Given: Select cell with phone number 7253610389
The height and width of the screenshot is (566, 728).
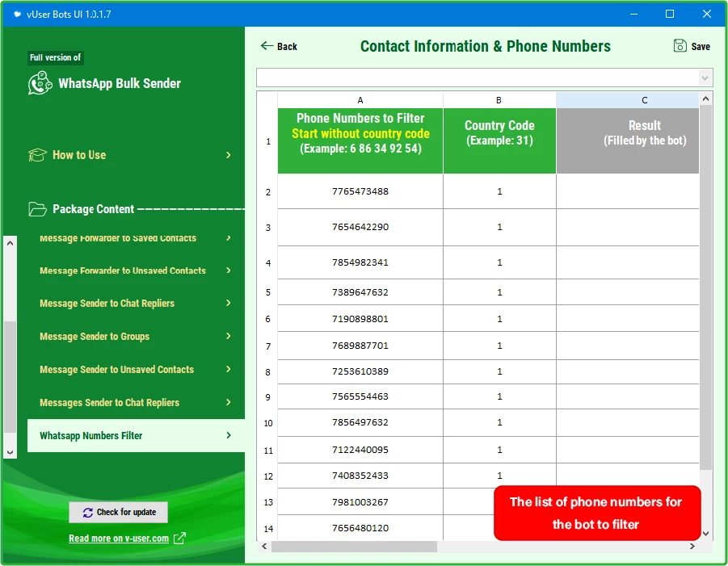Looking at the screenshot, I should (360, 371).
